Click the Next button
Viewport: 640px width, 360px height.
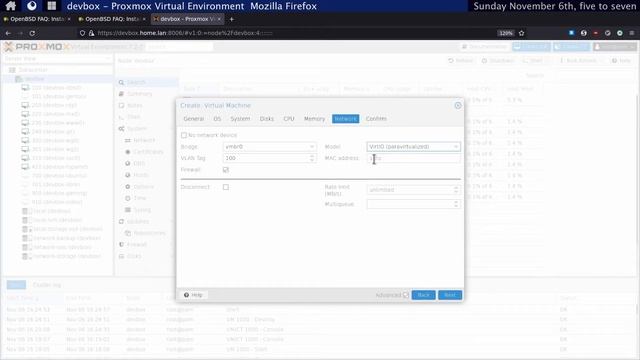pos(450,295)
